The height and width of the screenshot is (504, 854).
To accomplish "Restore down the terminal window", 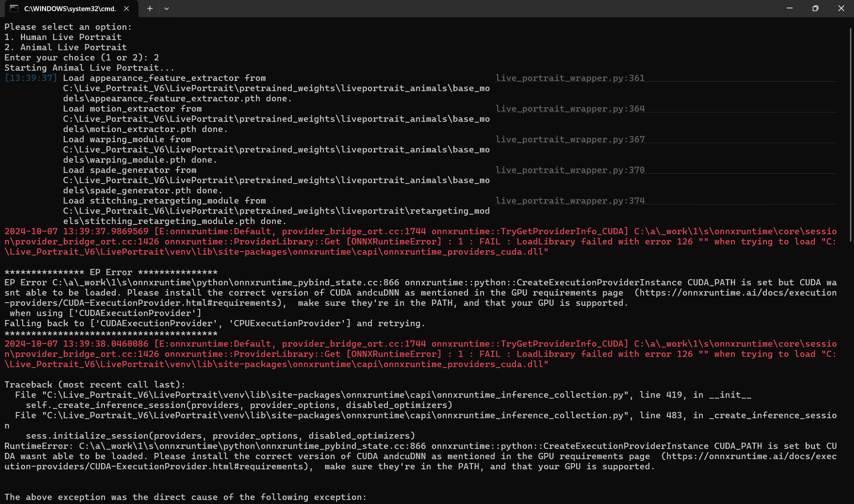I will coord(815,8).
